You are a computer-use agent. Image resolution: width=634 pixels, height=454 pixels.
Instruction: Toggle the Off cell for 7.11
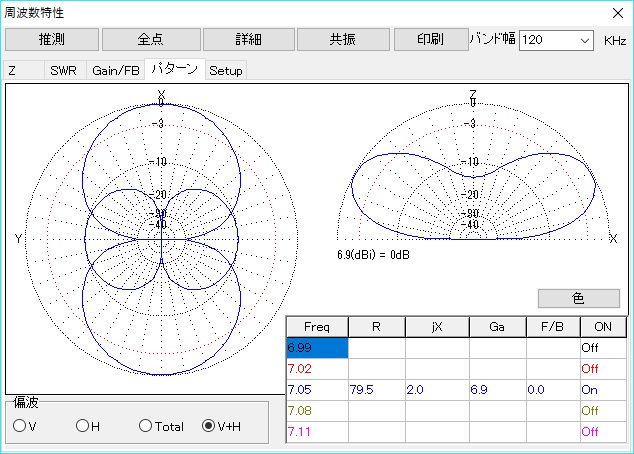603,432
